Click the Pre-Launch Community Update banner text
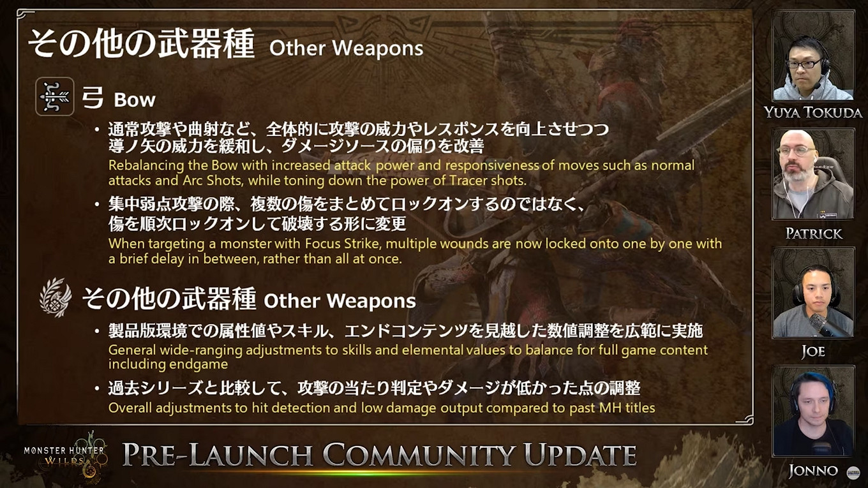The width and height of the screenshot is (868, 488). click(379, 455)
